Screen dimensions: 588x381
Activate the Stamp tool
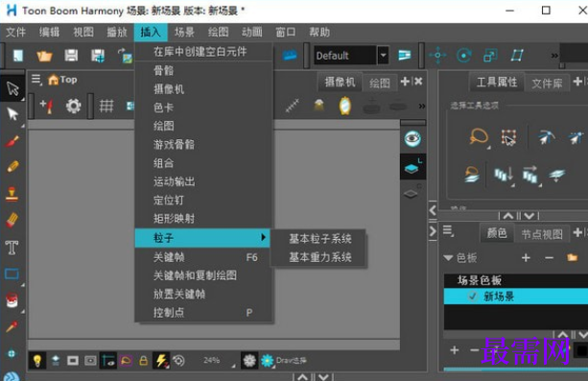tap(12, 195)
